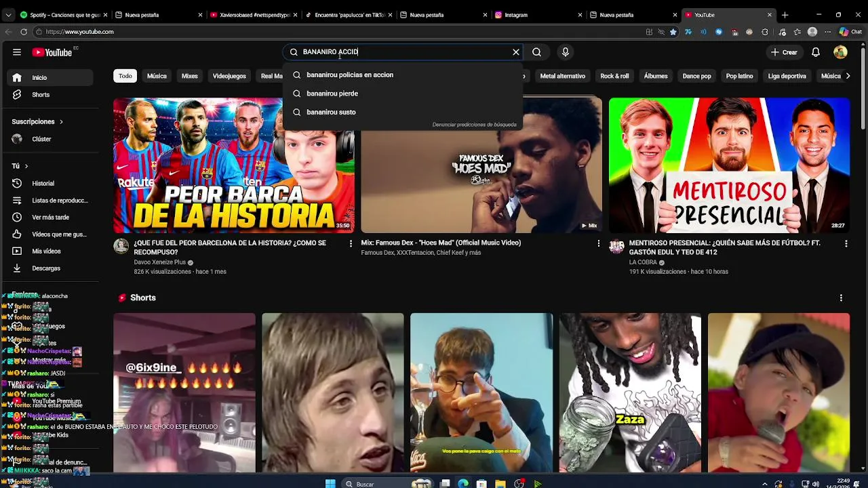Viewport: 868px width, 488px height.
Task: Select the Pop latino chip
Action: (x=739, y=76)
